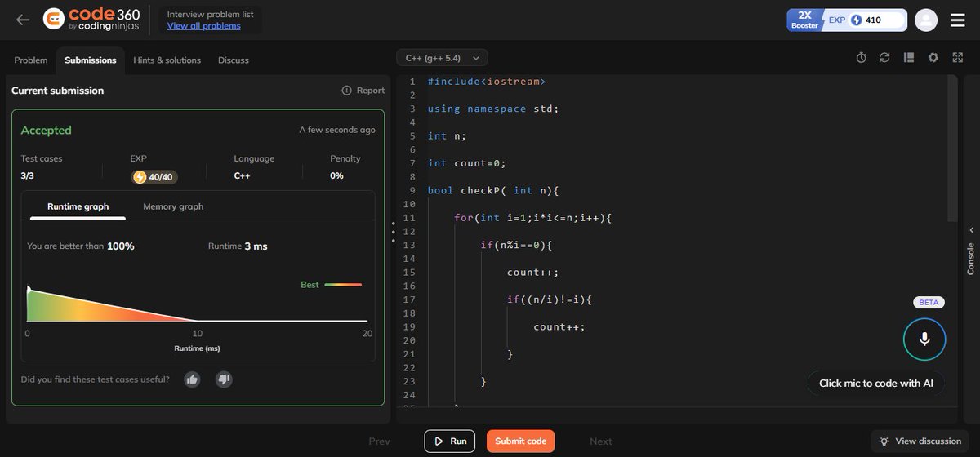The image size is (980, 457).
Task: Click the Test cases 3/3 value
Action: [x=28, y=175]
